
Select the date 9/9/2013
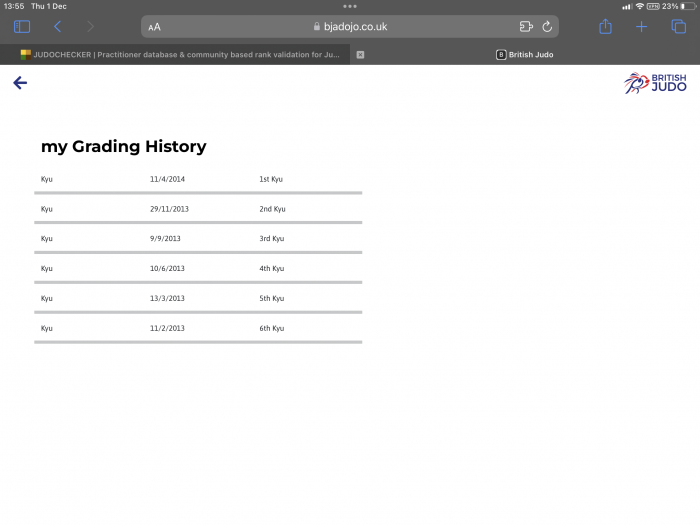point(165,238)
